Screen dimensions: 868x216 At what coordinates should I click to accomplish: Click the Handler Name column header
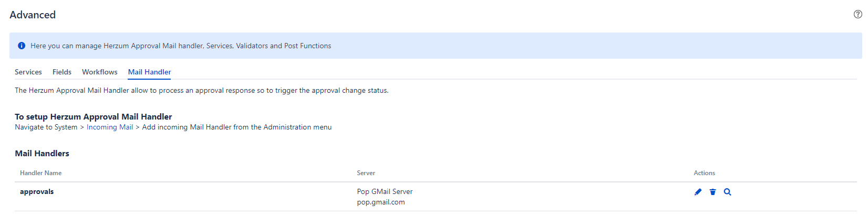pyautogui.click(x=41, y=173)
